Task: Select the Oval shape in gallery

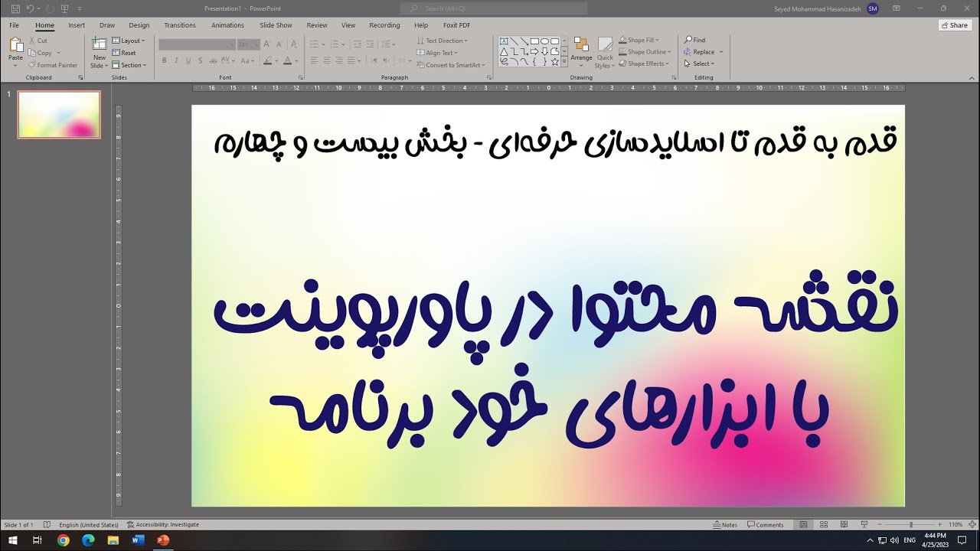Action: tap(544, 41)
